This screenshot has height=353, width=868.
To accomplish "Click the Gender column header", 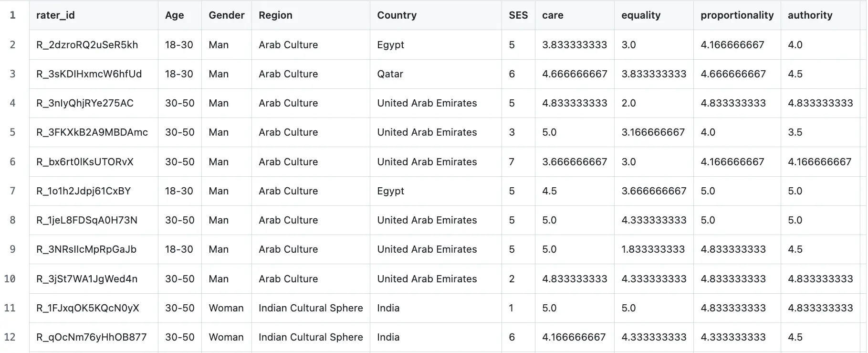I will click(226, 15).
